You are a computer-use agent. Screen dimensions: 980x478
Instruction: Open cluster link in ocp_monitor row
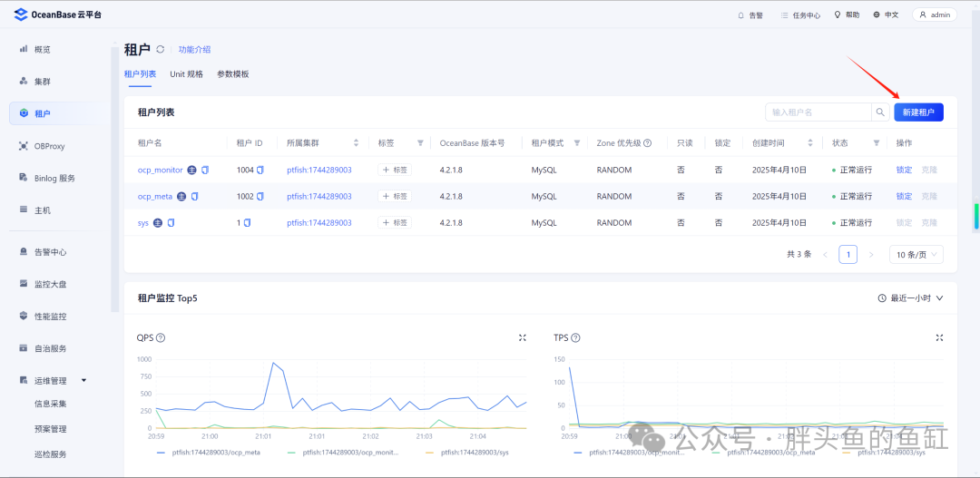point(319,170)
